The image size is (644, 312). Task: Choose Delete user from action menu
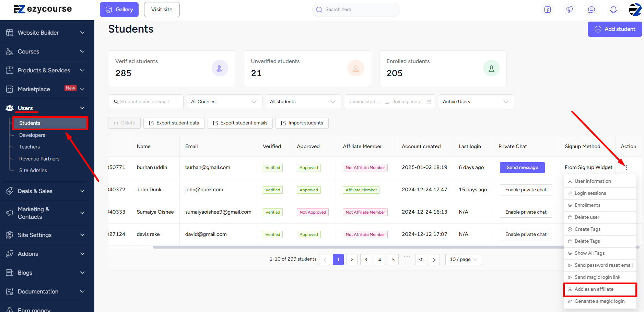pos(600,217)
